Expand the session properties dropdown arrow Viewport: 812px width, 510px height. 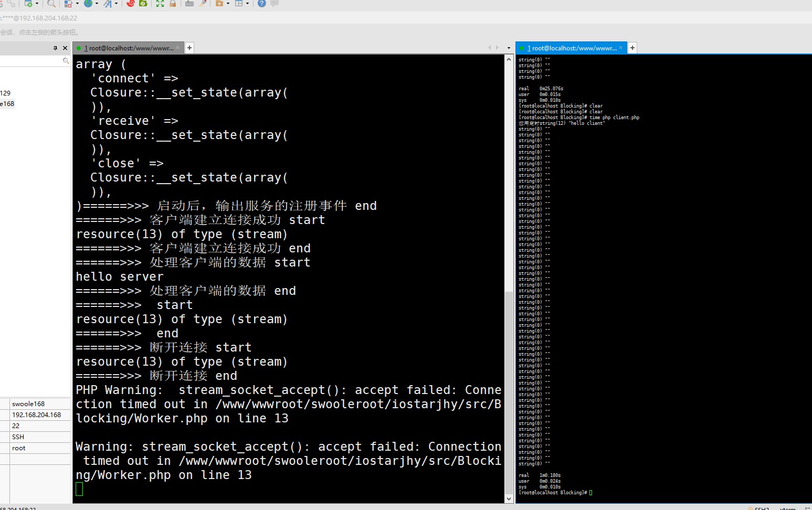[37, 4]
